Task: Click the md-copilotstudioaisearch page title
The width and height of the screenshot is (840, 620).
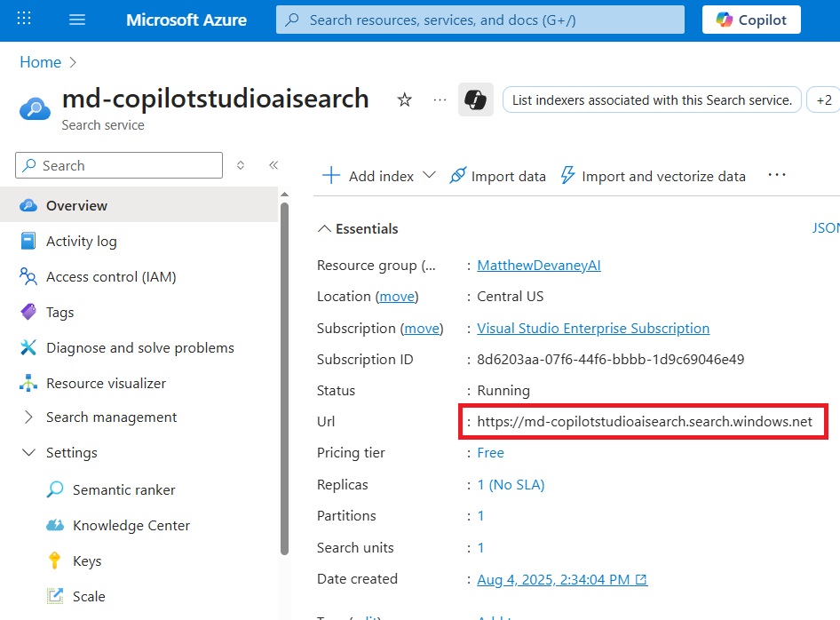Action: point(216,99)
